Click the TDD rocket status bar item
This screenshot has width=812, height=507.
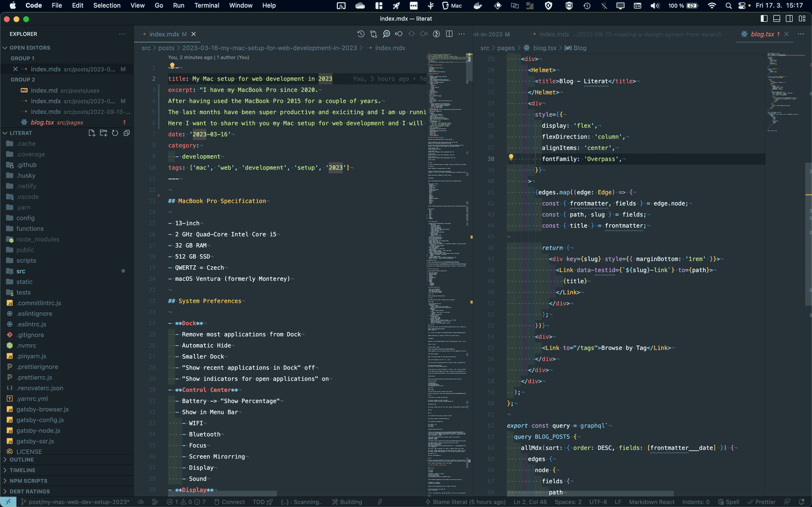click(x=263, y=502)
